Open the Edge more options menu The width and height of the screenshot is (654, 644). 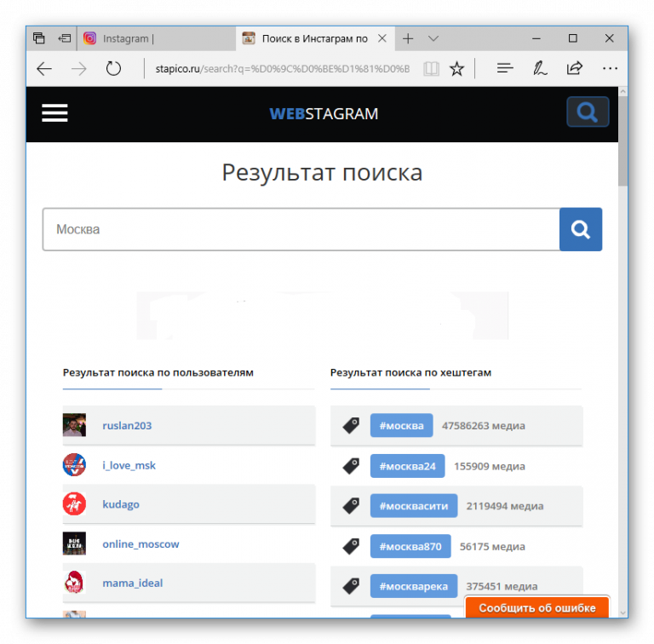tap(610, 68)
